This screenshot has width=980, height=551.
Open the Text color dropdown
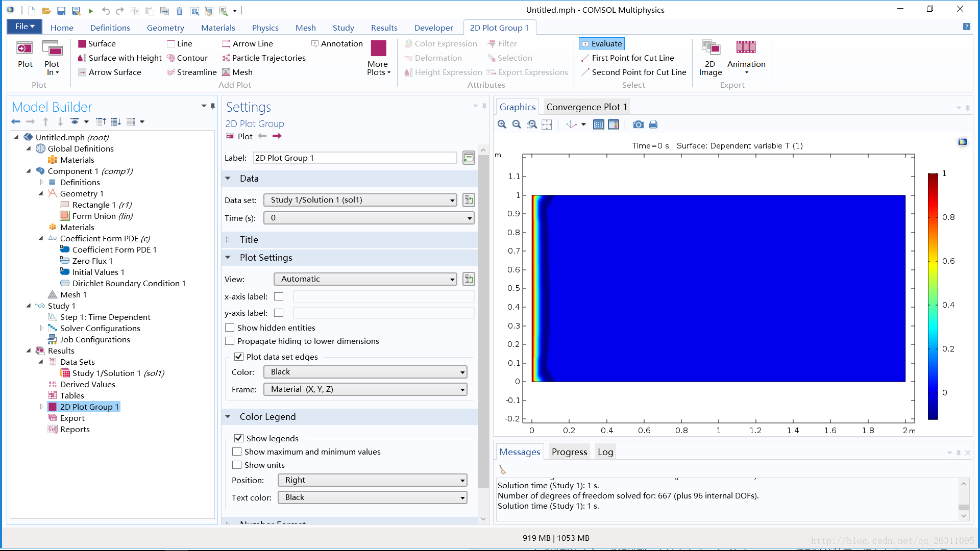(x=372, y=497)
